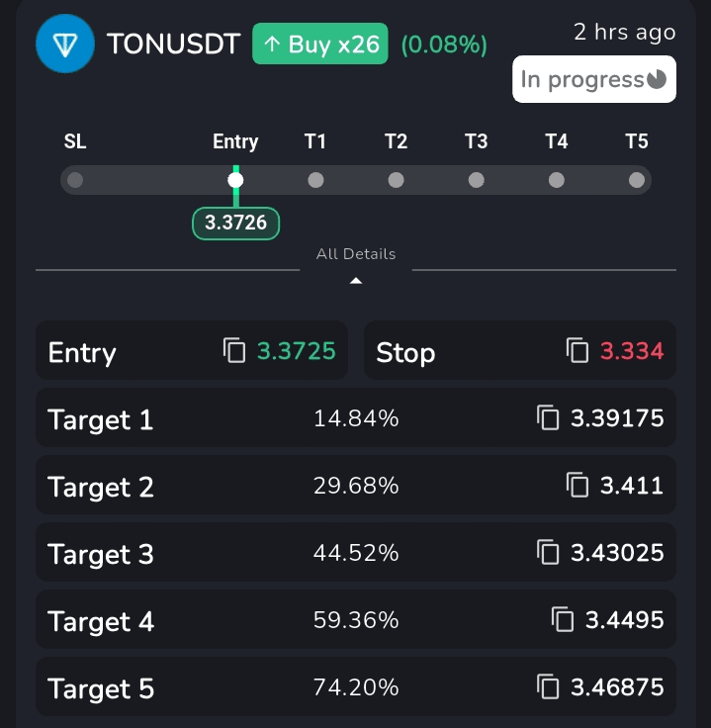Click the T5 dot on the progress track

point(637,180)
